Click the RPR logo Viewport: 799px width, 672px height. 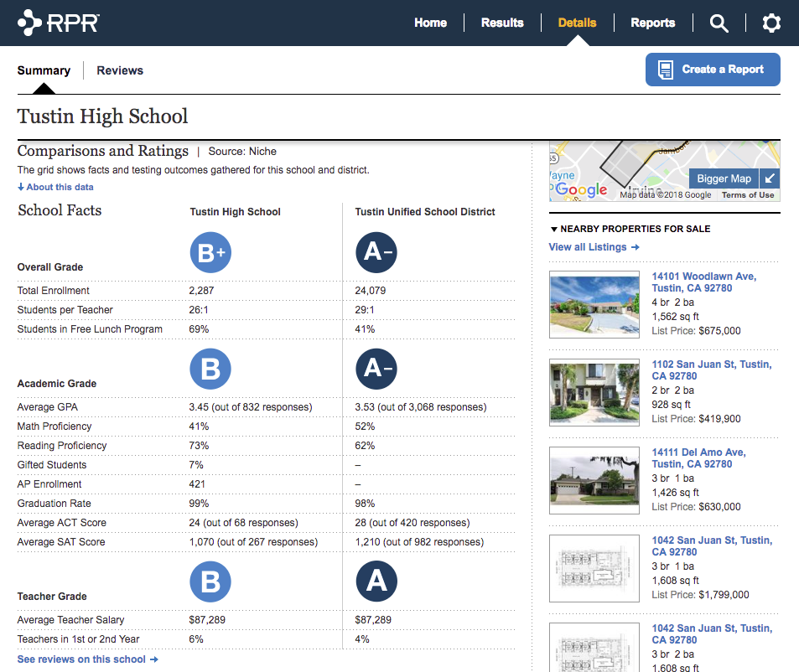pos(59,23)
